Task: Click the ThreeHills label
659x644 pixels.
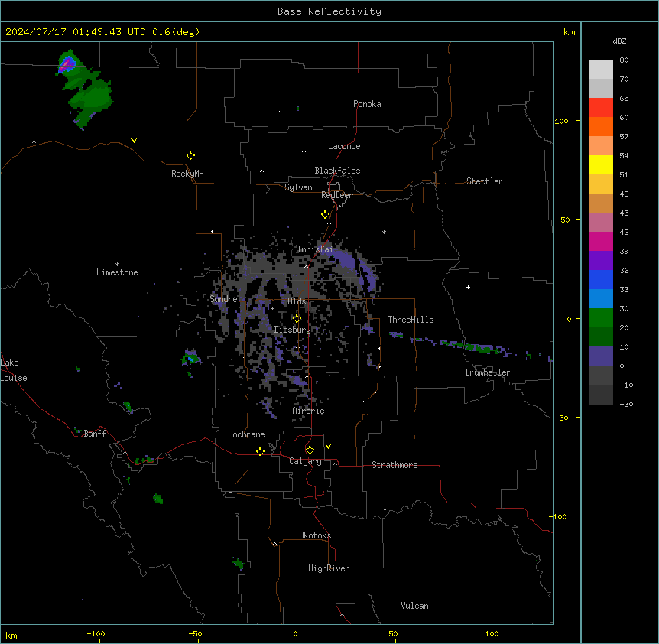Action: [x=411, y=320]
